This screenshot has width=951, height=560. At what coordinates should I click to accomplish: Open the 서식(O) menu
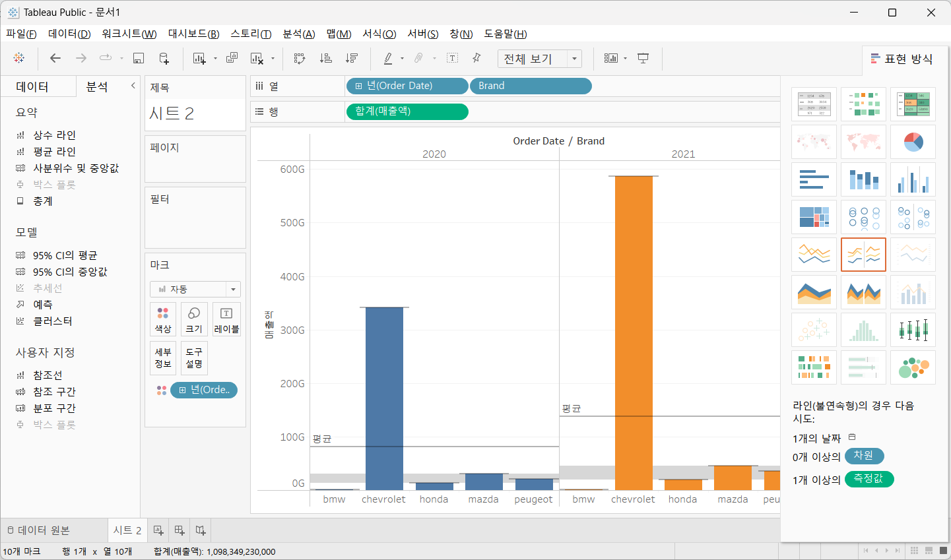[379, 34]
